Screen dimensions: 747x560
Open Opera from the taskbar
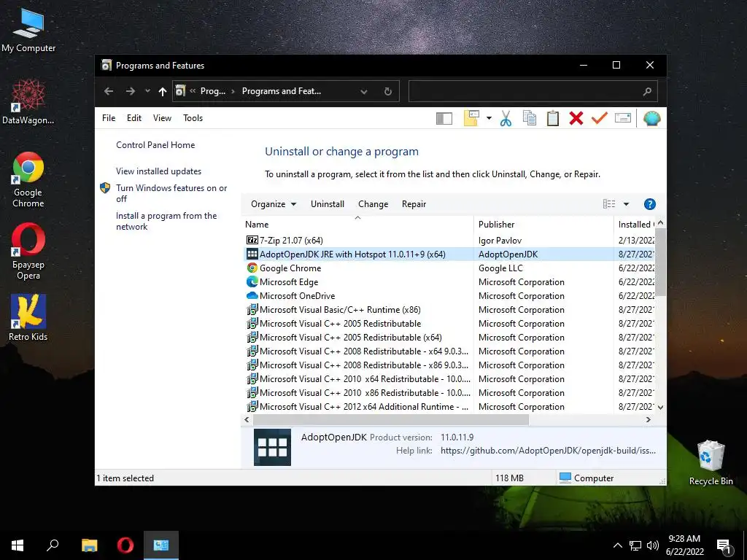[x=125, y=545]
